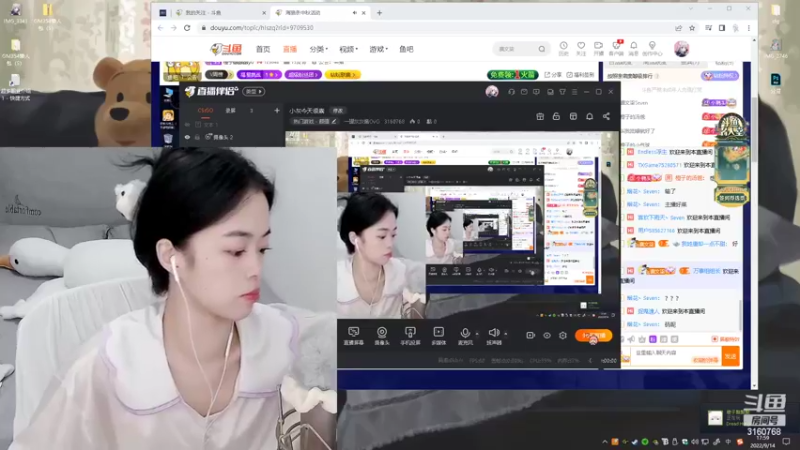The image size is (800, 450).
Task: Expand the 视频 dropdown in the Douyu nav
Action: (348, 49)
